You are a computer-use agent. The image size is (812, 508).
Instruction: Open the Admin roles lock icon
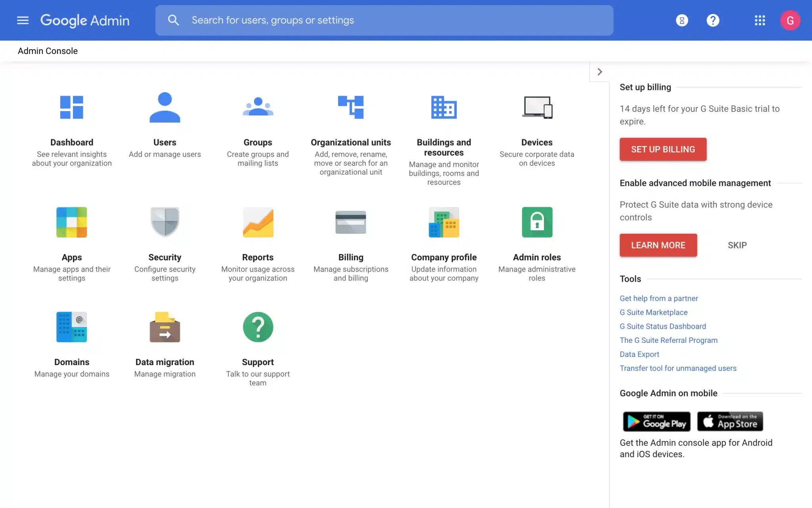pyautogui.click(x=537, y=222)
